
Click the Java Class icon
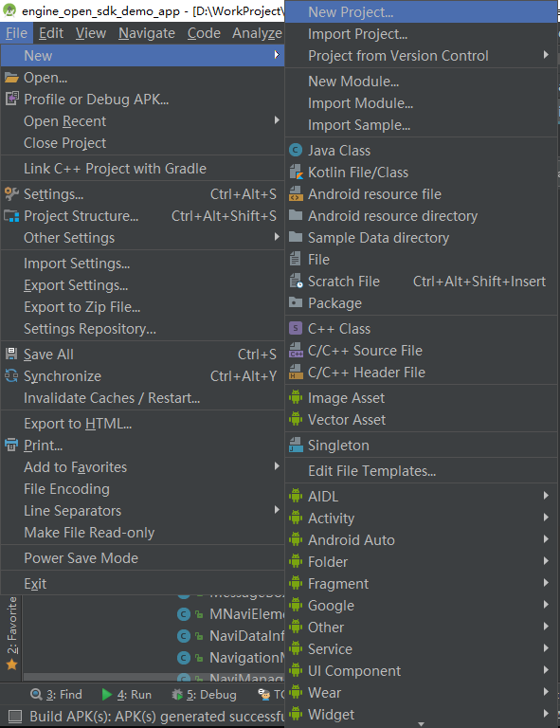point(296,151)
